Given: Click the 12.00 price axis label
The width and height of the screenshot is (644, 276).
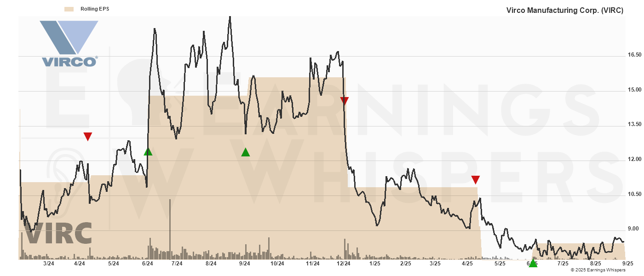Looking at the screenshot, I should (x=635, y=159).
